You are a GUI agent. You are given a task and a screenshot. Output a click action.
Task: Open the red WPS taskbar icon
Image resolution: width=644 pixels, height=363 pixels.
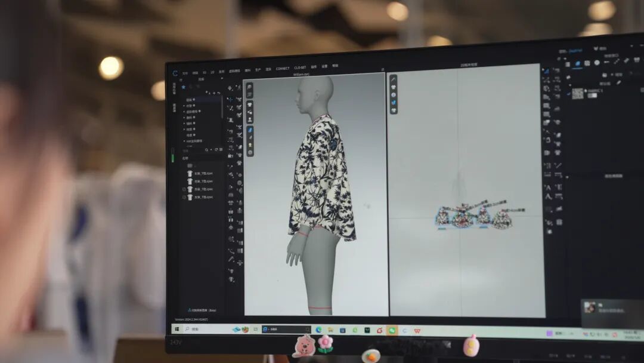[417, 331]
